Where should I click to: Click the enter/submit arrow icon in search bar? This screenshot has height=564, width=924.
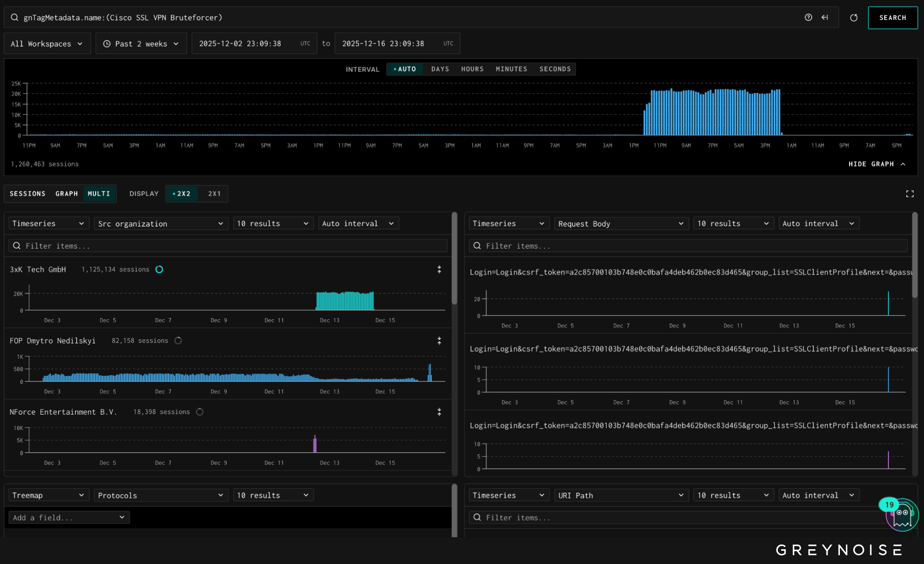pos(825,18)
